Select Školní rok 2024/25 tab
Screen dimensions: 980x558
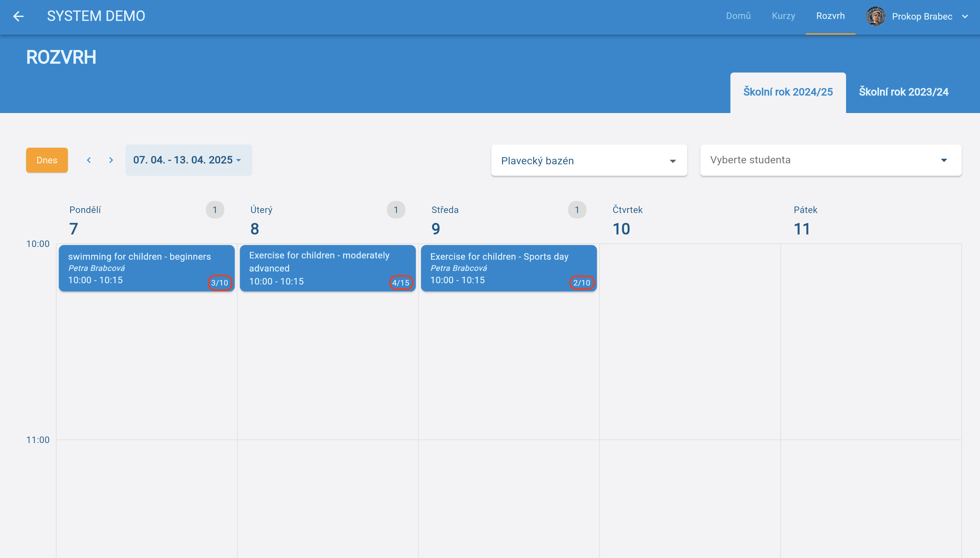[x=788, y=92]
